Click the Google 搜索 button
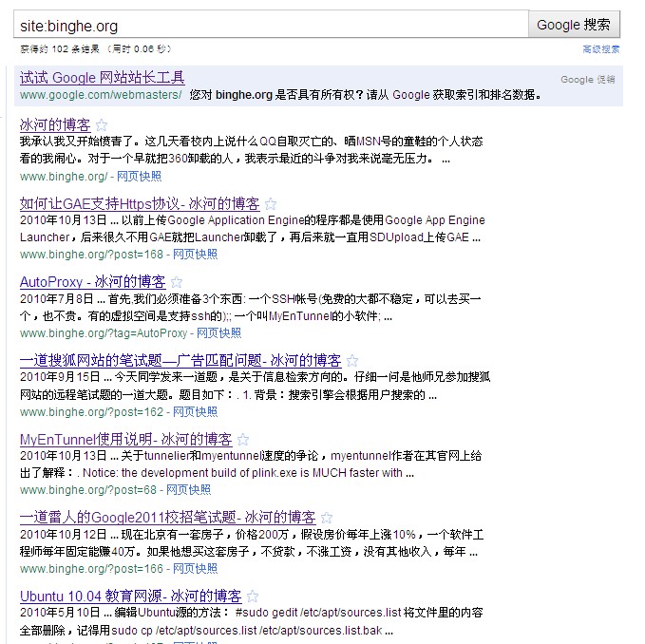This screenshot has height=644, width=645. pos(574,25)
